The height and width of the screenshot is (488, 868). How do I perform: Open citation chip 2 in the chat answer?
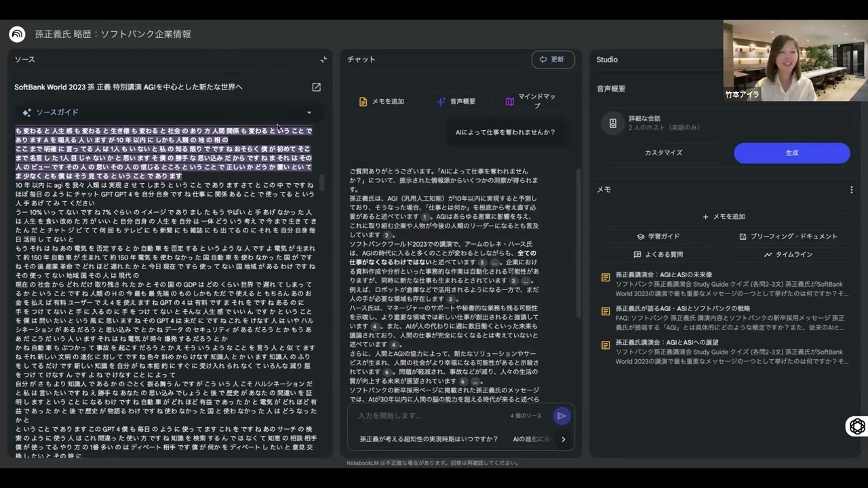(x=386, y=235)
